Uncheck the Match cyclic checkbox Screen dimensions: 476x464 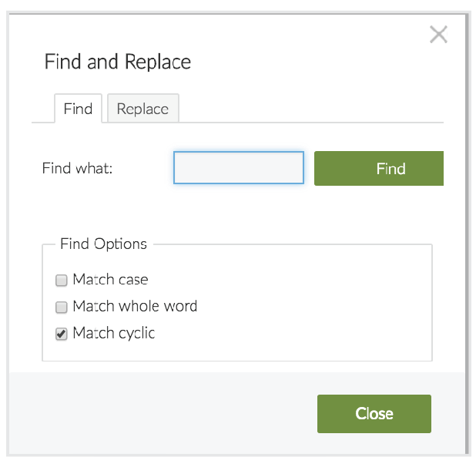point(62,335)
